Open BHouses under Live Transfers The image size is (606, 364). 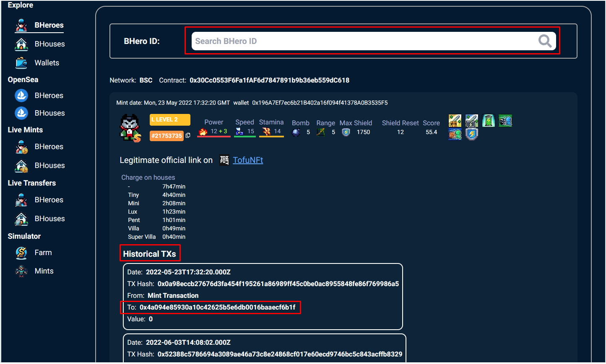(x=49, y=219)
